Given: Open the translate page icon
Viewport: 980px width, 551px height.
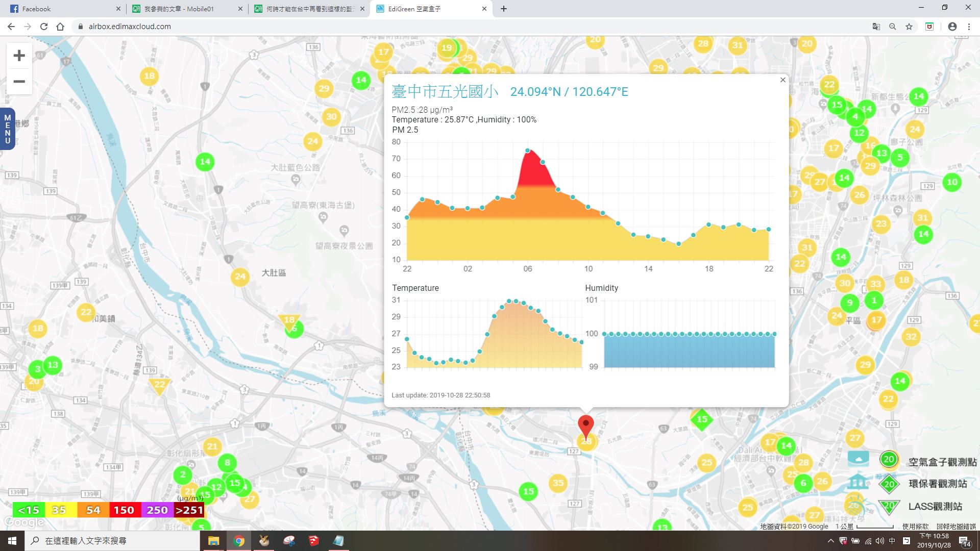Looking at the screenshot, I should click(x=876, y=27).
